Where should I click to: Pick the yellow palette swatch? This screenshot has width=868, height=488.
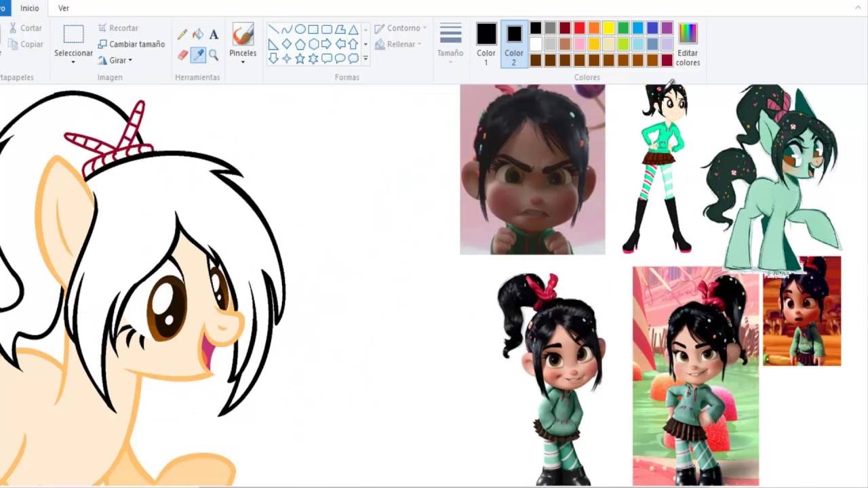pos(608,28)
